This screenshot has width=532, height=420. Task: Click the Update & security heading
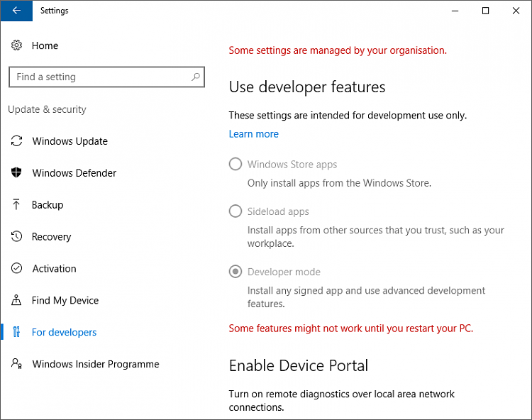[47, 109]
